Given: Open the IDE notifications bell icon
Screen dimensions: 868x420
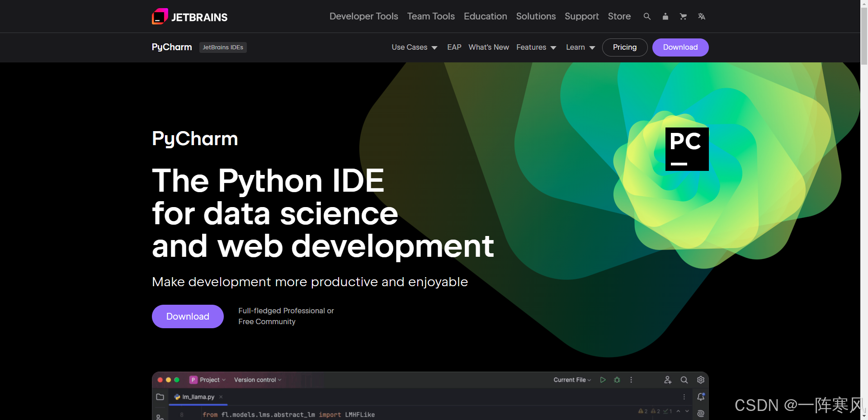Looking at the screenshot, I should (x=701, y=396).
